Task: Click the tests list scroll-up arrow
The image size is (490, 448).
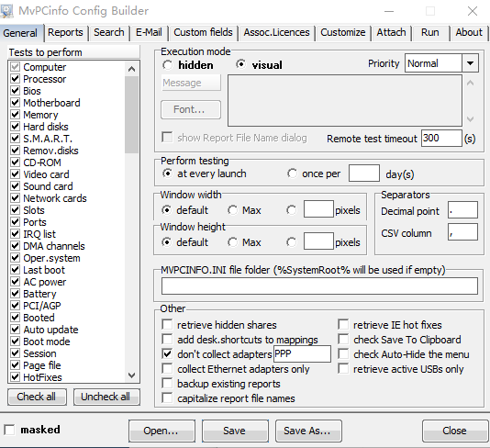Action: (132, 69)
